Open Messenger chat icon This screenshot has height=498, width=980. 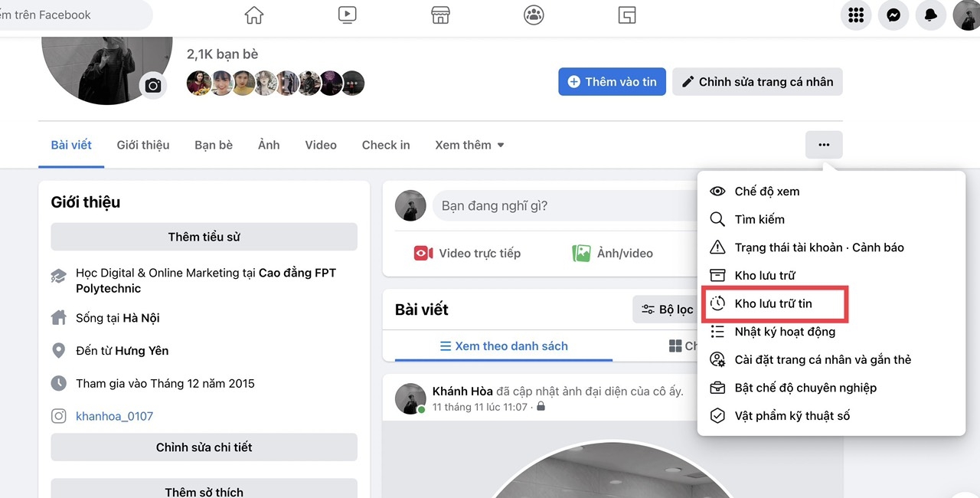(893, 15)
